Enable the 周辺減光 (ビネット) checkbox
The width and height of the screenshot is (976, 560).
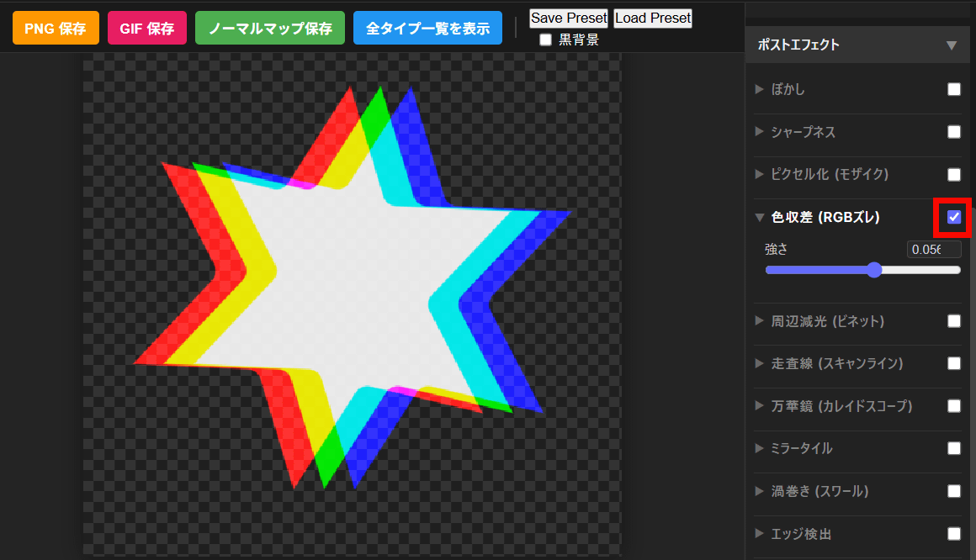click(x=953, y=321)
